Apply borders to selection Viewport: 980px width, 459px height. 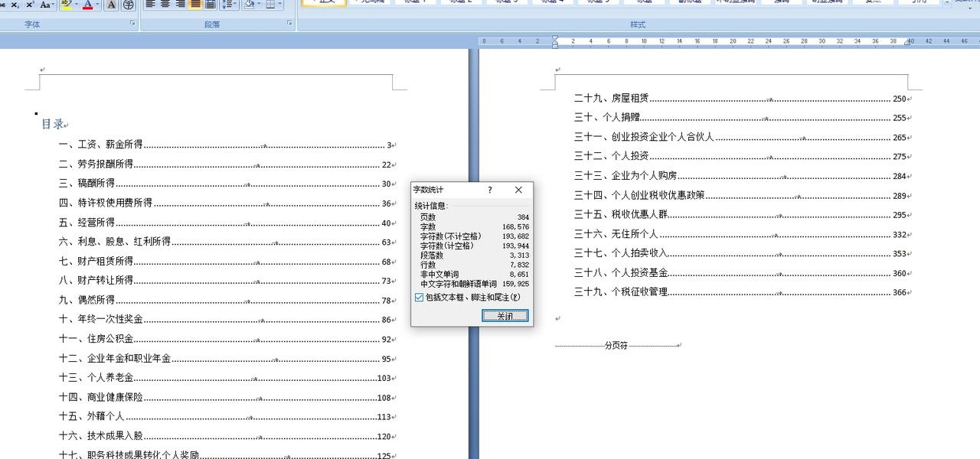tap(270, 5)
